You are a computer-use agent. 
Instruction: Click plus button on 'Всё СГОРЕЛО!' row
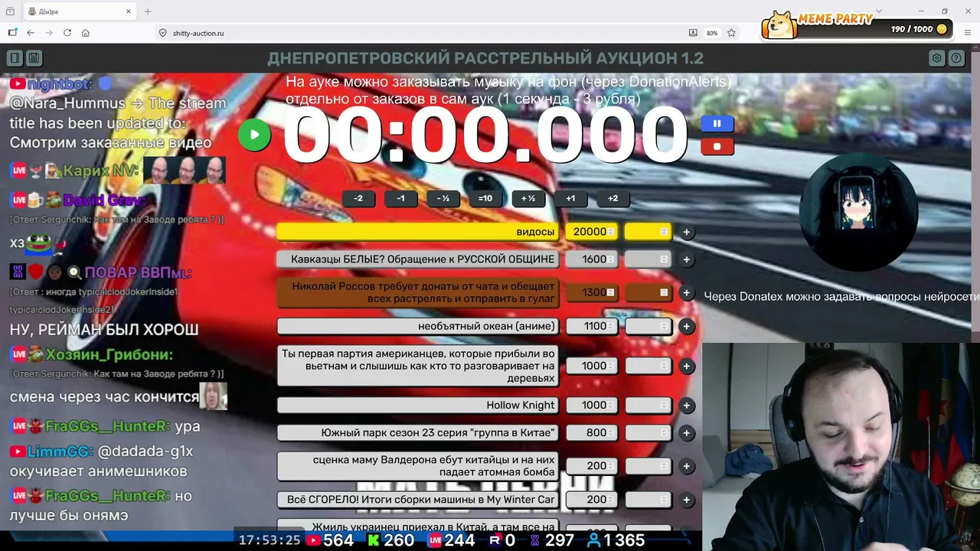point(686,500)
